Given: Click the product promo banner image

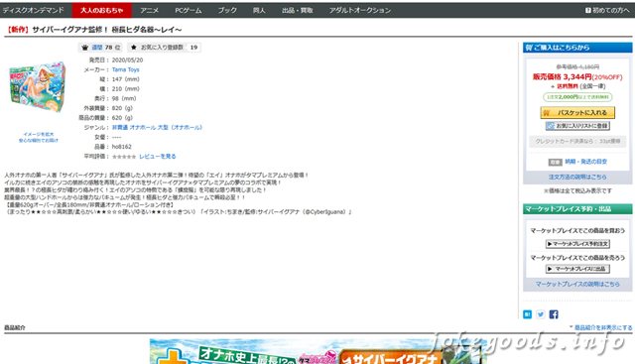Looking at the screenshot, I should pyautogui.click(x=318, y=351).
